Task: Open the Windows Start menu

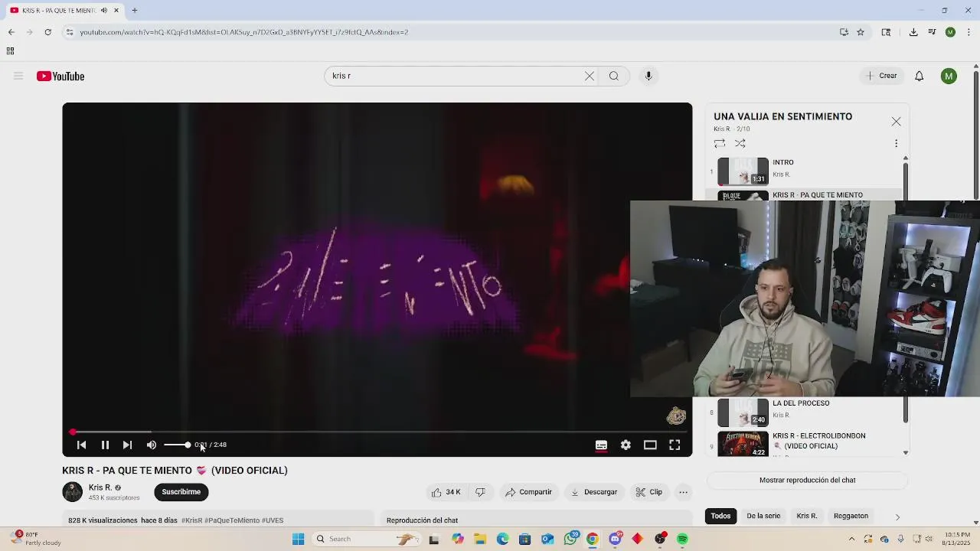Action: [298, 539]
